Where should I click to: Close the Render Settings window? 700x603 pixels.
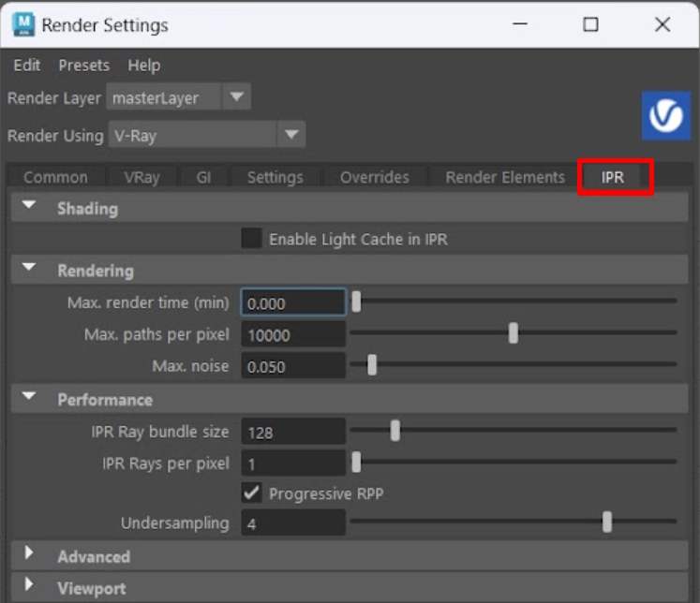tap(663, 24)
